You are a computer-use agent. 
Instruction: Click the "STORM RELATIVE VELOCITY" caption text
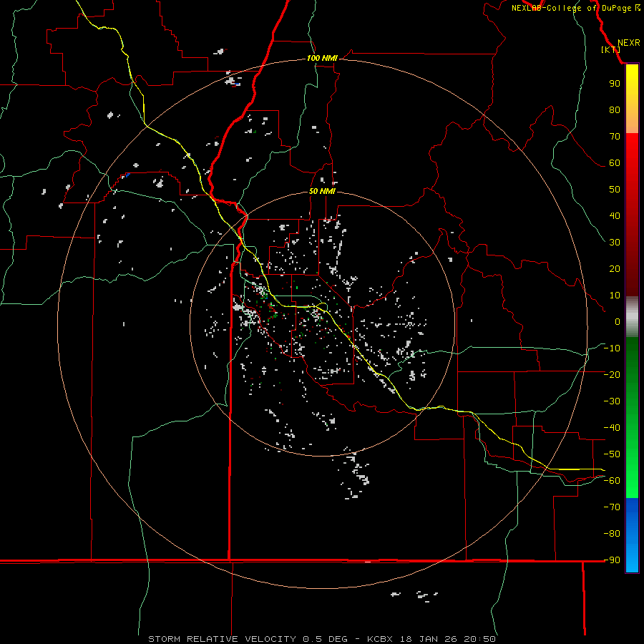[222, 639]
